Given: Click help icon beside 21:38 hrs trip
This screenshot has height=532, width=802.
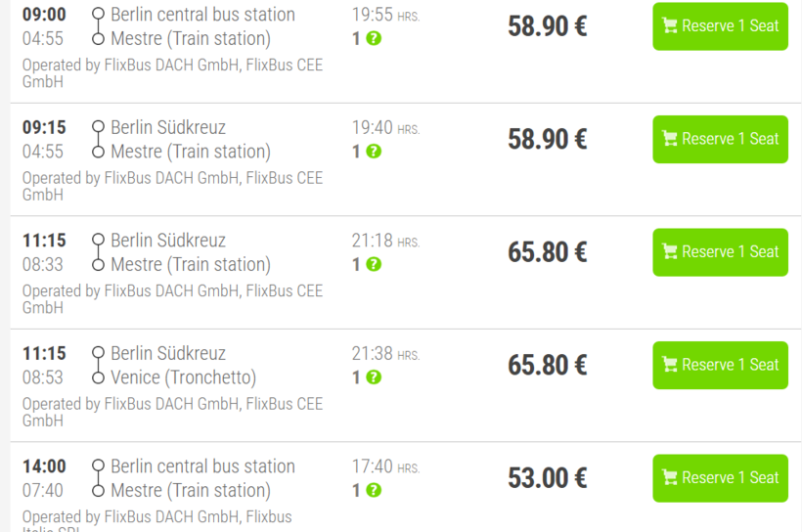Looking at the screenshot, I should click(374, 377).
